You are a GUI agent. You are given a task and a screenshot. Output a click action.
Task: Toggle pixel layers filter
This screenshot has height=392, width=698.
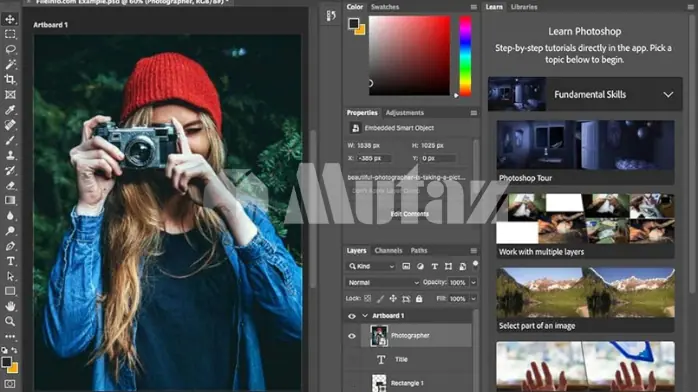[406, 267]
